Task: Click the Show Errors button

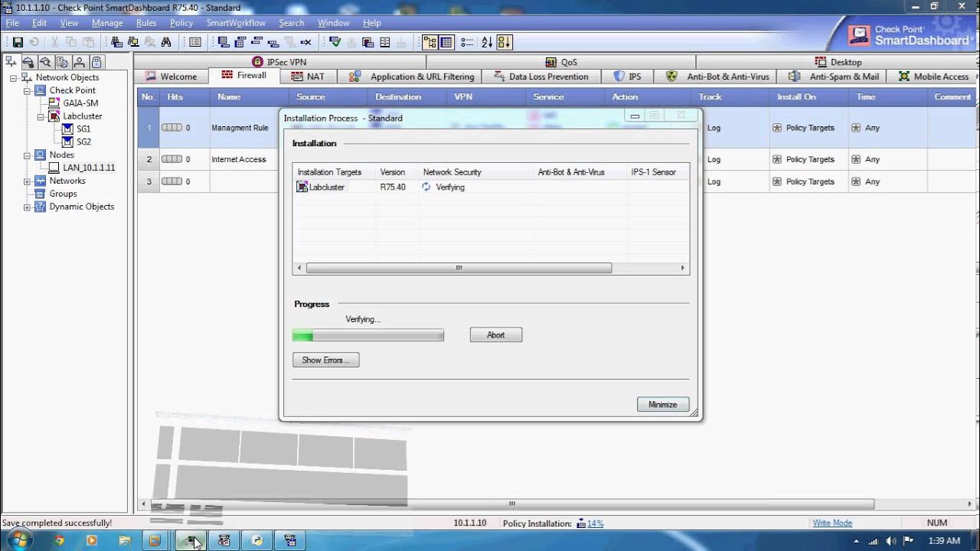Action: 325,360
